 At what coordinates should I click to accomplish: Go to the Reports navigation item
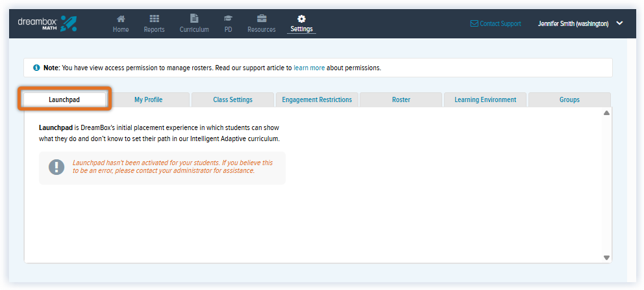click(154, 24)
